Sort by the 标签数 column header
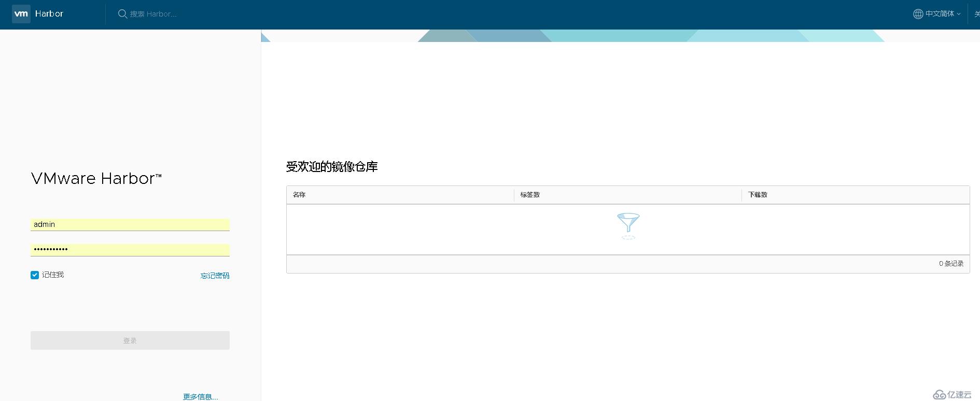 click(530, 195)
